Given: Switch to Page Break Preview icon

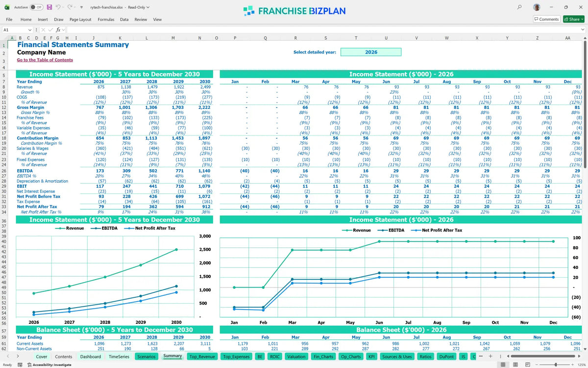Looking at the screenshot, I should tap(528, 365).
